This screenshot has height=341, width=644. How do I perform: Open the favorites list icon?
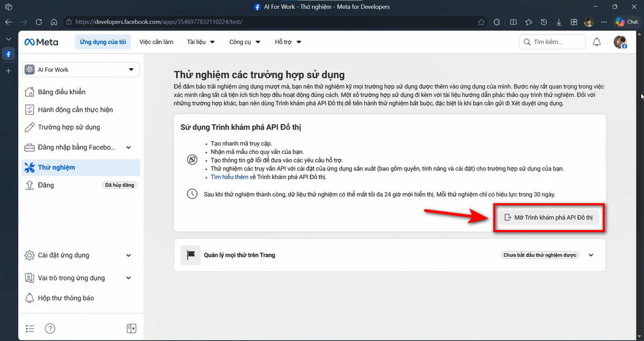click(x=529, y=22)
